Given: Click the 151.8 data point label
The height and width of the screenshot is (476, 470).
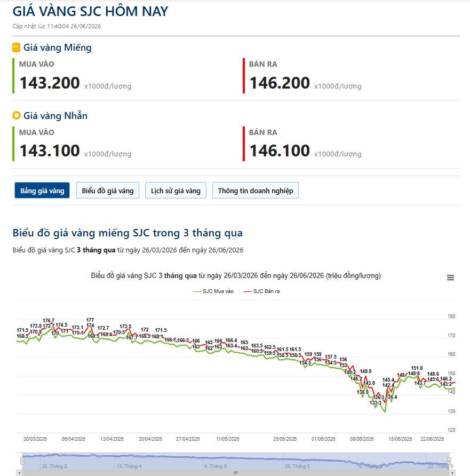Looking at the screenshot, I should pos(417,368).
